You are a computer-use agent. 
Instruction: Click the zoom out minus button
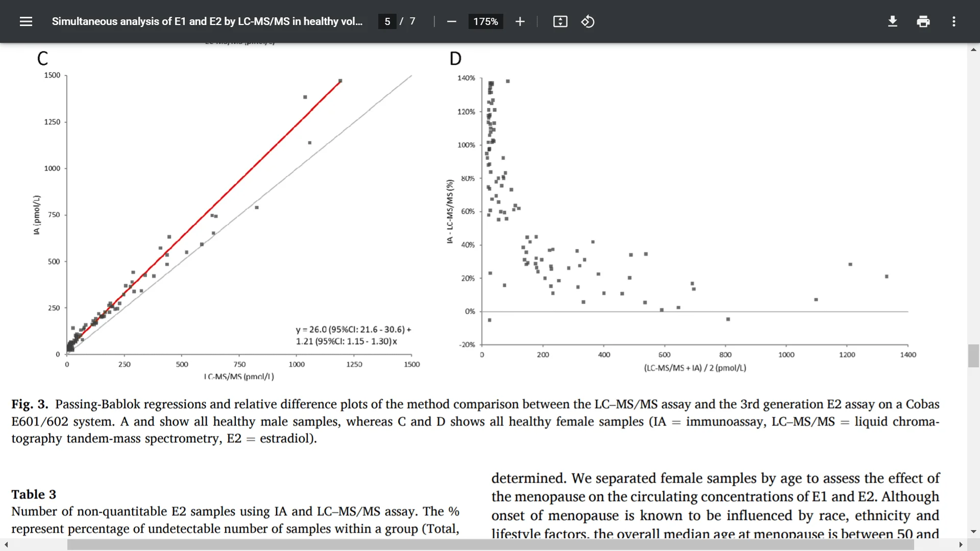pyautogui.click(x=451, y=21)
